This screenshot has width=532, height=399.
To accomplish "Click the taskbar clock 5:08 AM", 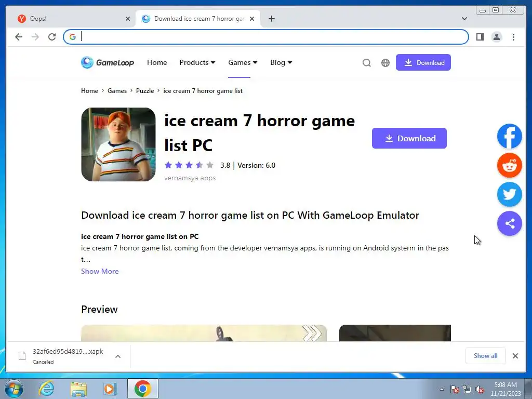I will (x=506, y=389).
